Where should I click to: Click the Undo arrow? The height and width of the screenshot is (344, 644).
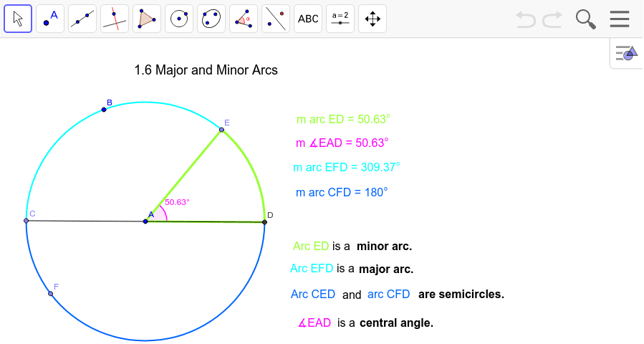click(x=526, y=19)
